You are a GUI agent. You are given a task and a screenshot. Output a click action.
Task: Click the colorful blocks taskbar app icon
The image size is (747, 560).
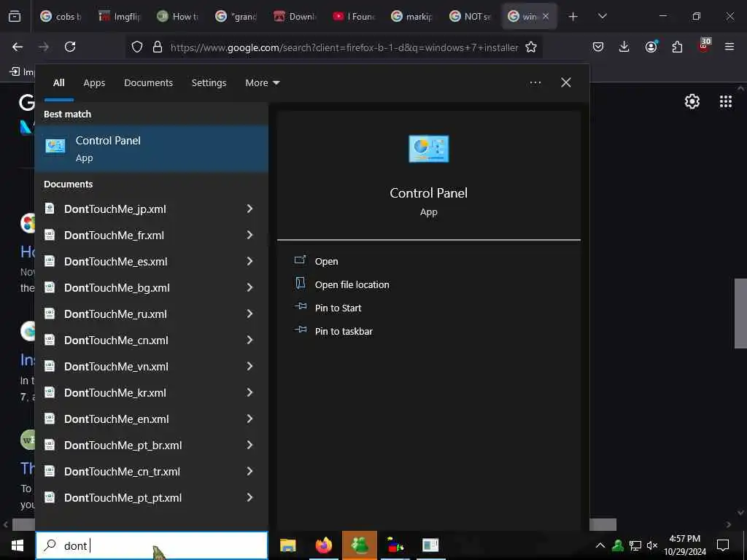pos(395,545)
